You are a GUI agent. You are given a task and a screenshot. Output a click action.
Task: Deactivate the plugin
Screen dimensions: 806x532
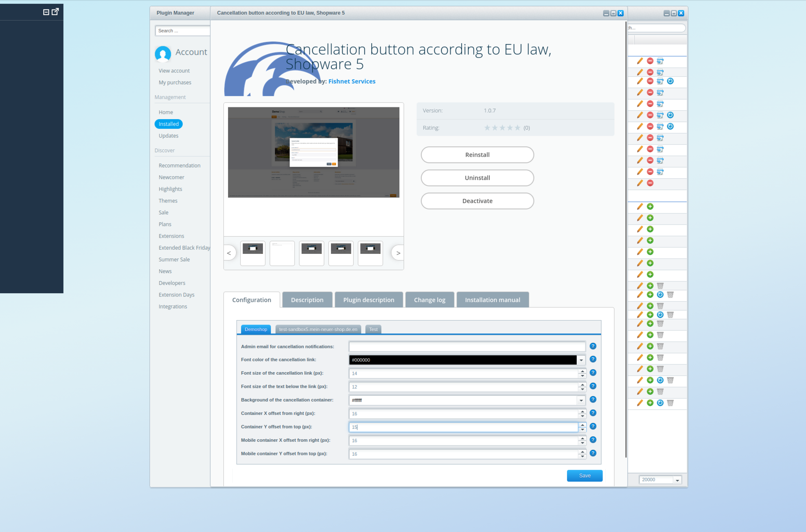477,201
